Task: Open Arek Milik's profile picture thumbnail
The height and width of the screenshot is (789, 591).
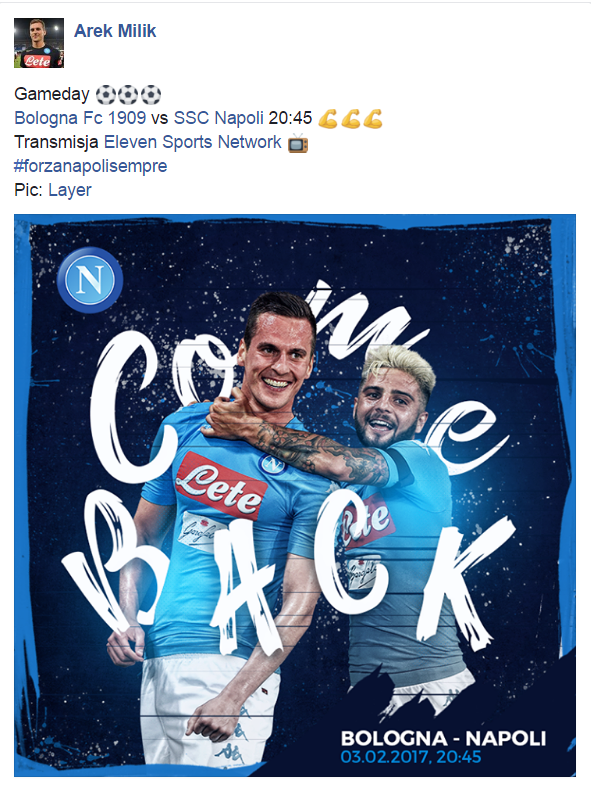Action: point(39,43)
